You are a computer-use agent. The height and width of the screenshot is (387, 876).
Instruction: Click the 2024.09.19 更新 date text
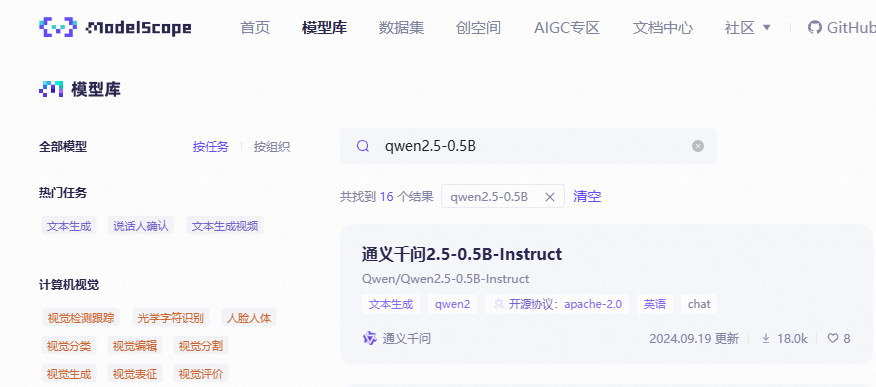pyautogui.click(x=694, y=338)
